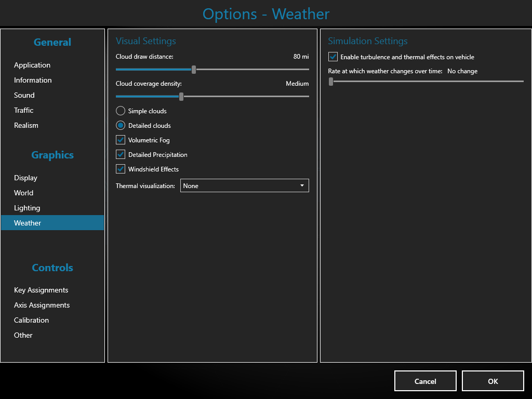532x399 pixels.
Task: Go to the Sound options section
Action: [x=24, y=95]
